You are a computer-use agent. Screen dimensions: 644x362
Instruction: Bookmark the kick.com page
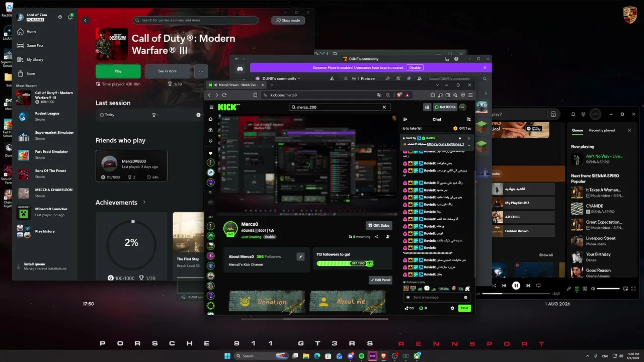click(x=255, y=95)
